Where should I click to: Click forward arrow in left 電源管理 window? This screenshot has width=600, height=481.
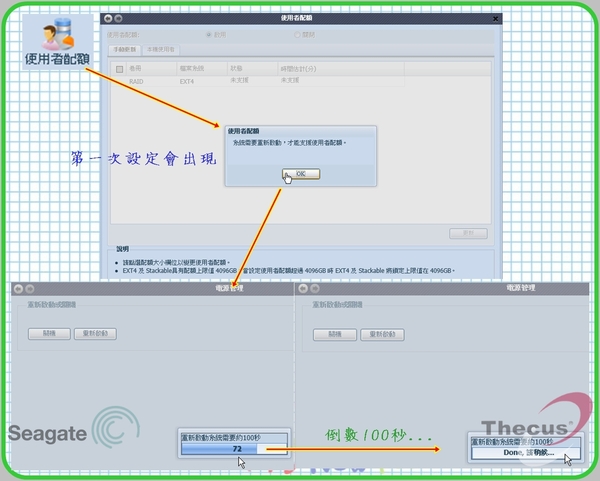[x=30, y=289]
